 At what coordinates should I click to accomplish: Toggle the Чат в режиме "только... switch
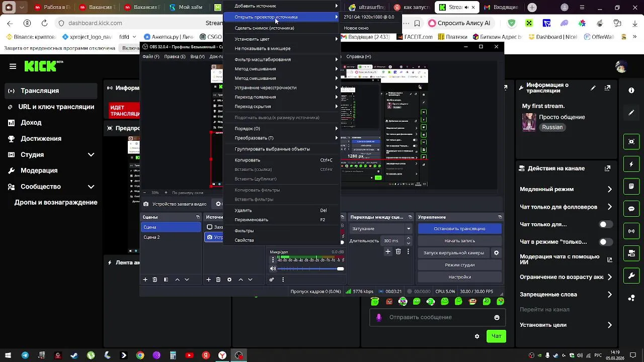[x=606, y=242]
